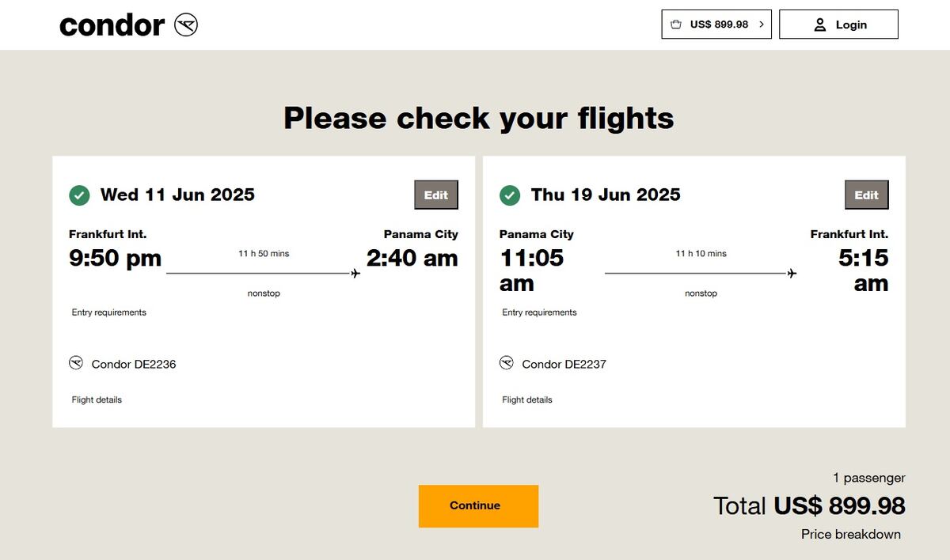This screenshot has width=950, height=560.
Task: Open the Login button
Action: point(838,25)
